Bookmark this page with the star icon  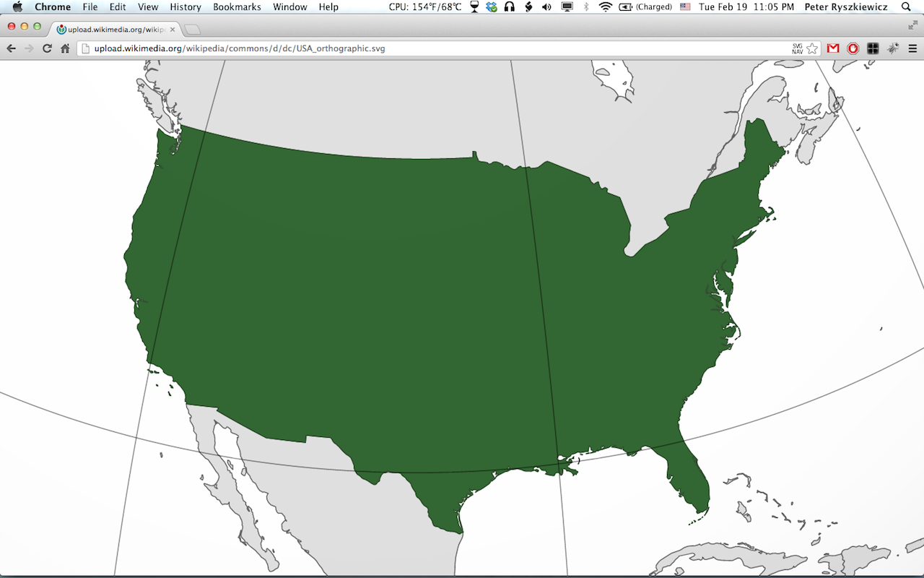(x=812, y=48)
